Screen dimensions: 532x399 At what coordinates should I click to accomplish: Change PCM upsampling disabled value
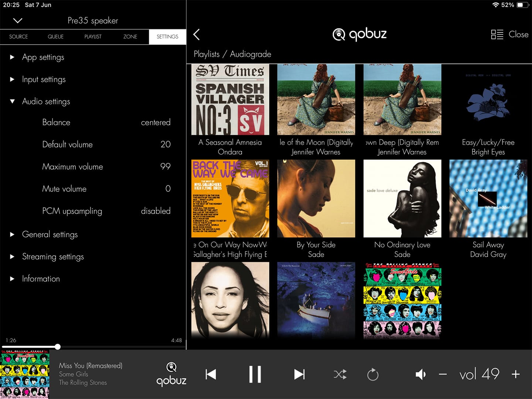pos(156,211)
